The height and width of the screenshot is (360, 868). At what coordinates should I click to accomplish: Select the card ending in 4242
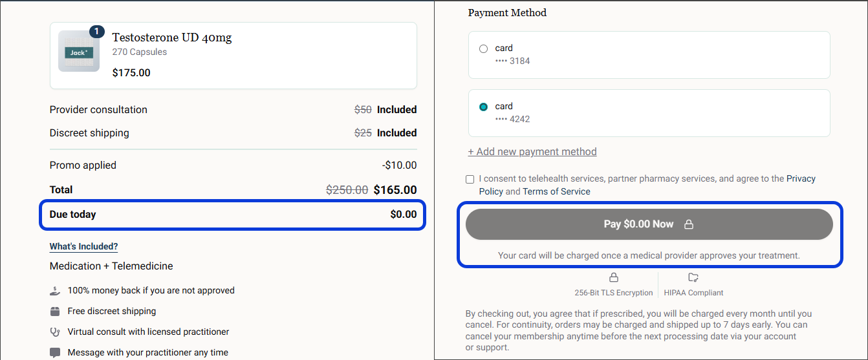[x=483, y=107]
